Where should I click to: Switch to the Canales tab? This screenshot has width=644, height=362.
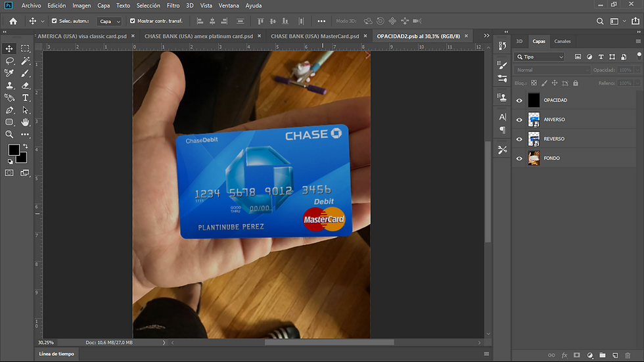[x=563, y=41]
